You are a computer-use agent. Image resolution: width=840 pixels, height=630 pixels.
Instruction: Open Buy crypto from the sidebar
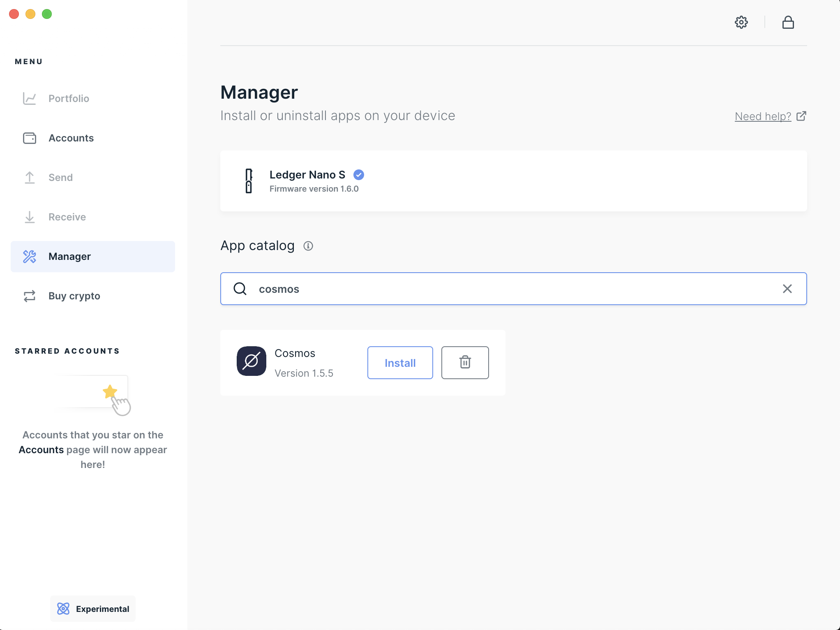tap(74, 296)
